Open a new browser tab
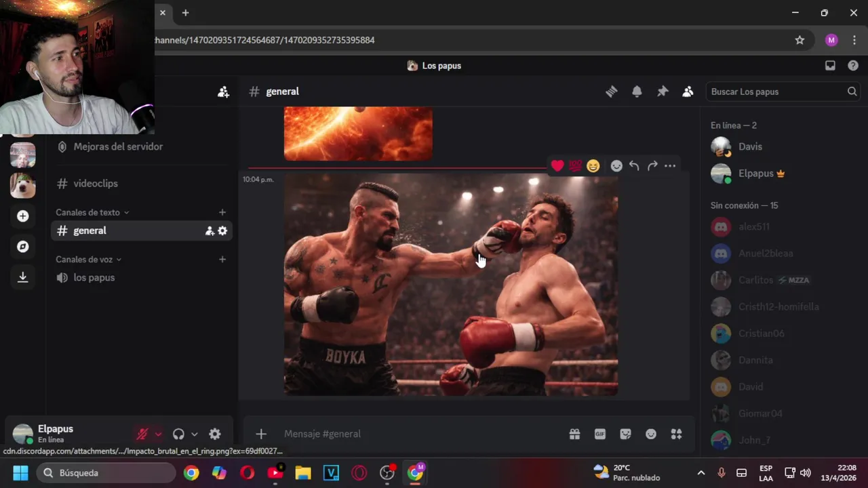This screenshot has height=488, width=868. click(185, 13)
